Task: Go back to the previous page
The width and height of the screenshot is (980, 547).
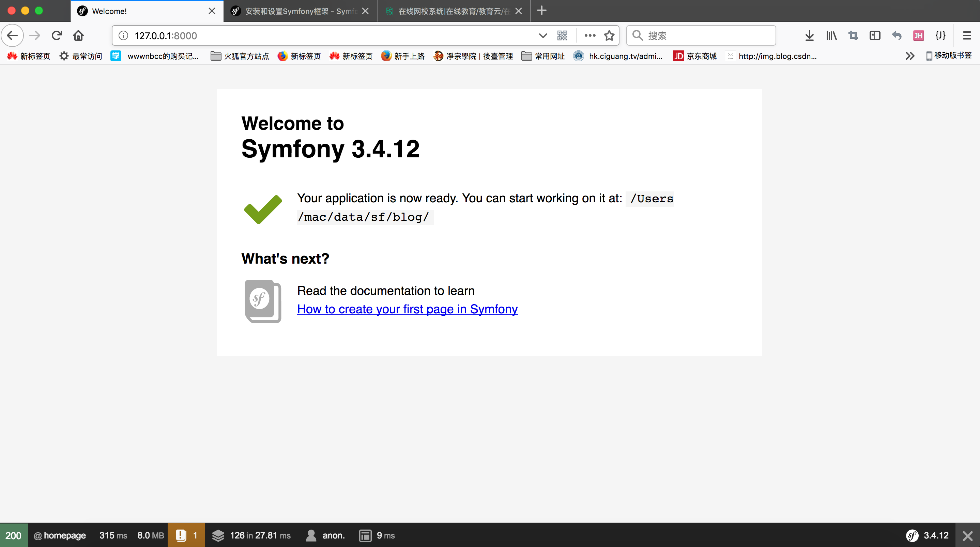Action: tap(13, 36)
